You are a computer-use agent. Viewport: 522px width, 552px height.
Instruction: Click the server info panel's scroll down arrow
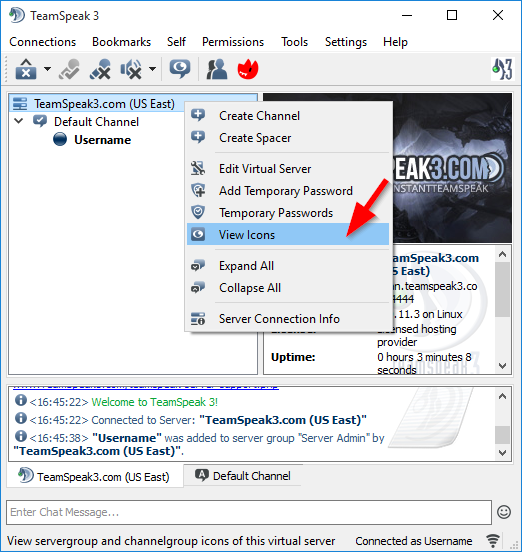503,366
